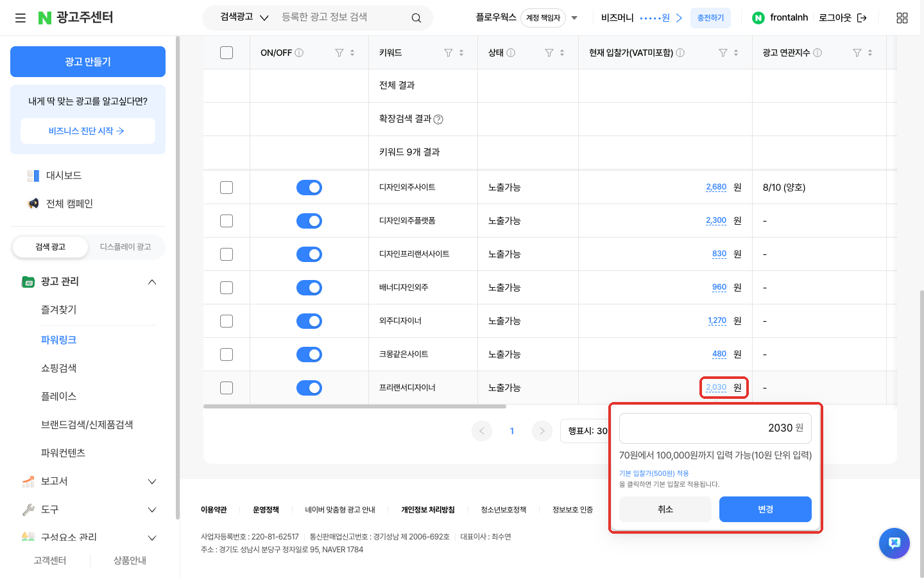This screenshot has width=924, height=578.
Task: Open the apps grid icon
Action: [x=902, y=18]
